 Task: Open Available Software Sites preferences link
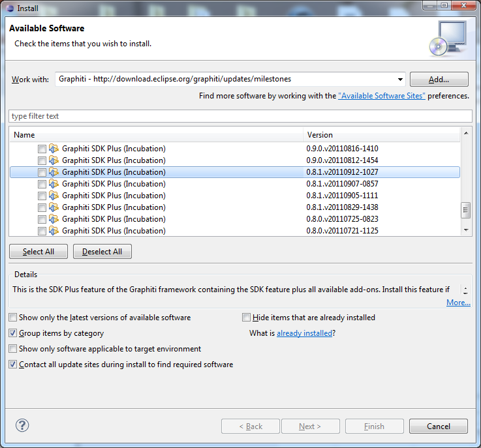(x=382, y=96)
